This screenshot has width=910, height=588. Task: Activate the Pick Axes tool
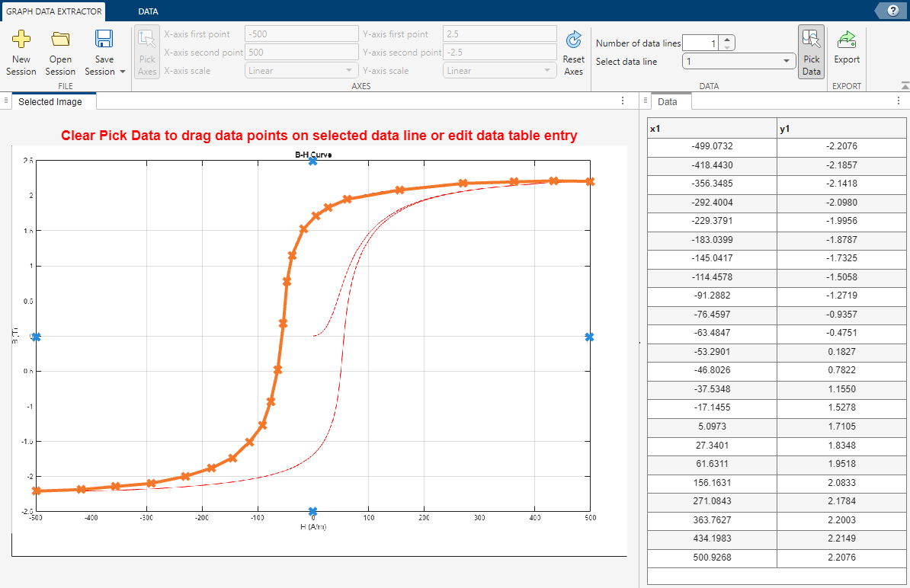point(146,51)
